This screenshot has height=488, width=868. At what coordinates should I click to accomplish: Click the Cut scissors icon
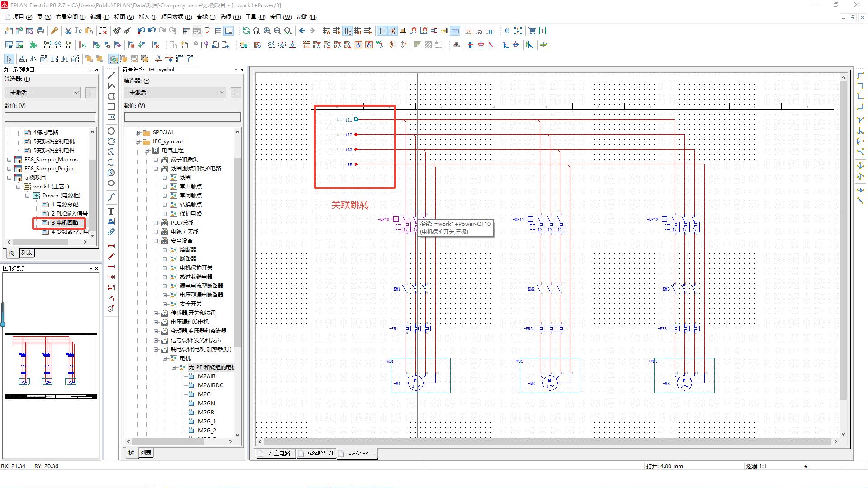tap(68, 31)
